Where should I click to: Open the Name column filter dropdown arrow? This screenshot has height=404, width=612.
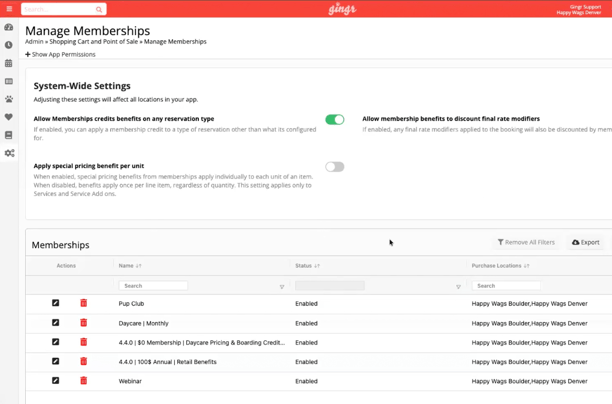[282, 287]
